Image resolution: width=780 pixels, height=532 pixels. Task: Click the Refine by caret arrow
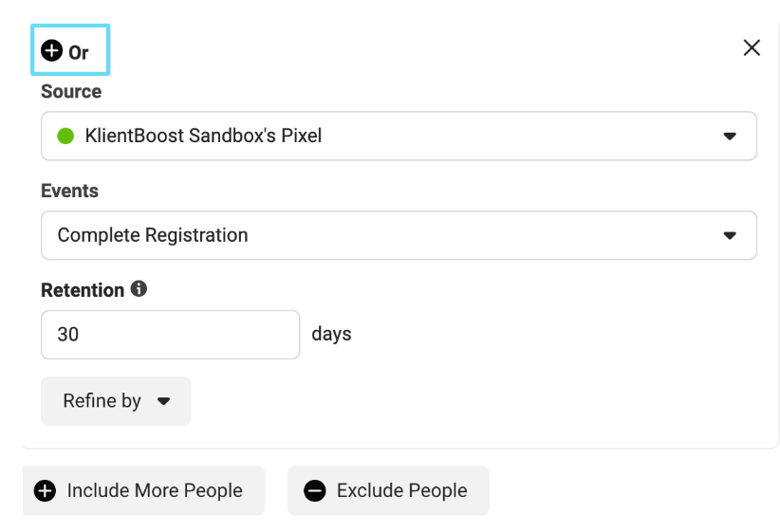[163, 402]
